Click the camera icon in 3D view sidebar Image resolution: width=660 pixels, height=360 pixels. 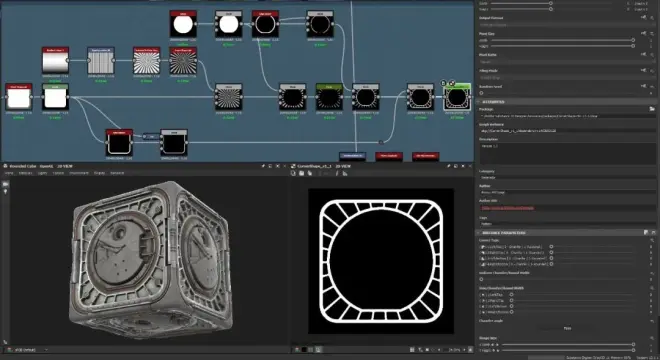(x=5, y=184)
